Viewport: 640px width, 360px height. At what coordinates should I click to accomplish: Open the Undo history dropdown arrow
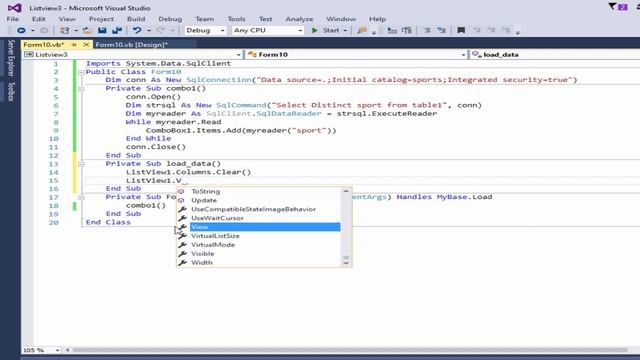coord(149,31)
